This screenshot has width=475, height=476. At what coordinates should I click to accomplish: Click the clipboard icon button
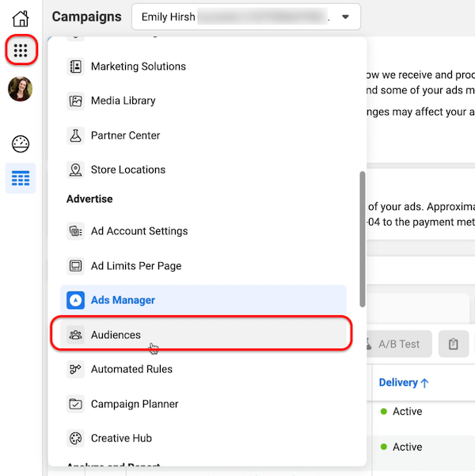(x=454, y=344)
